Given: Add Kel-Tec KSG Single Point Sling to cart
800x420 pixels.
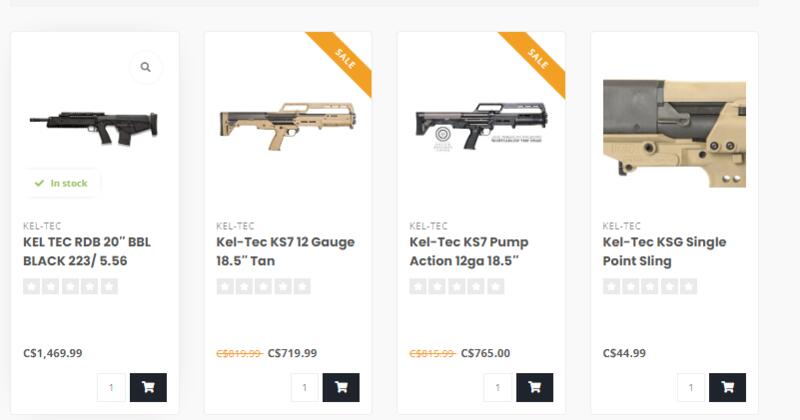Looking at the screenshot, I should (727, 387).
